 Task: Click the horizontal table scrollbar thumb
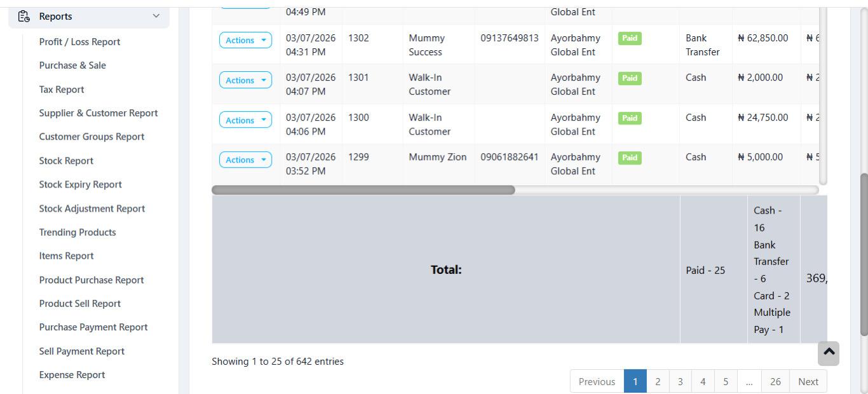tap(363, 190)
